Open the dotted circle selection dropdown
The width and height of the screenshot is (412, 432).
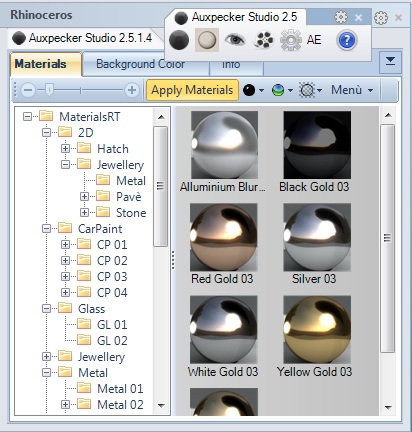point(311,90)
